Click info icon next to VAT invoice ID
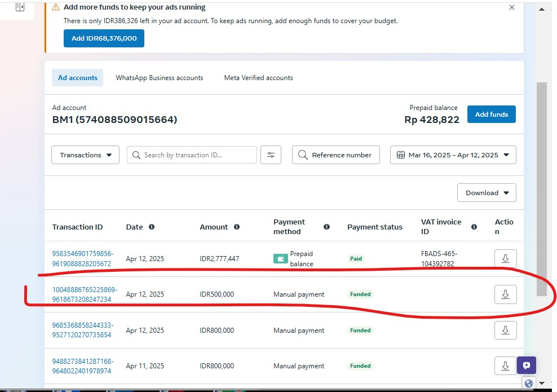This screenshot has height=392, width=557. pyautogui.click(x=474, y=227)
